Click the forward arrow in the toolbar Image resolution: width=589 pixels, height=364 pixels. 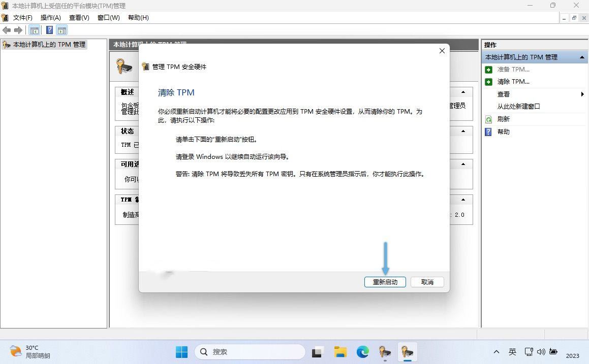pyautogui.click(x=18, y=30)
